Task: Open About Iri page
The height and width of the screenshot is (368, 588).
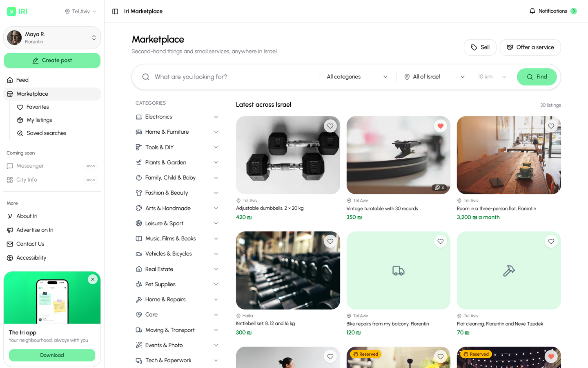Action: (52, 216)
